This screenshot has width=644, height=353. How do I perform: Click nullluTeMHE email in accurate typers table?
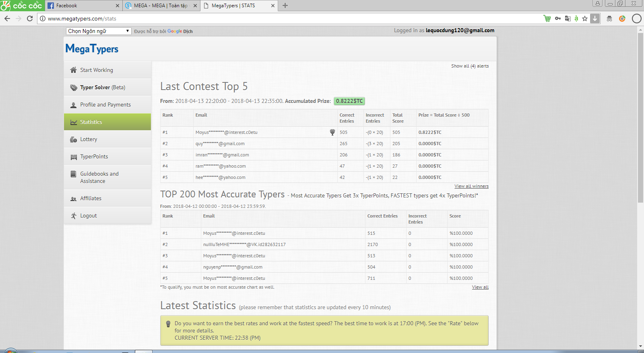(x=244, y=244)
